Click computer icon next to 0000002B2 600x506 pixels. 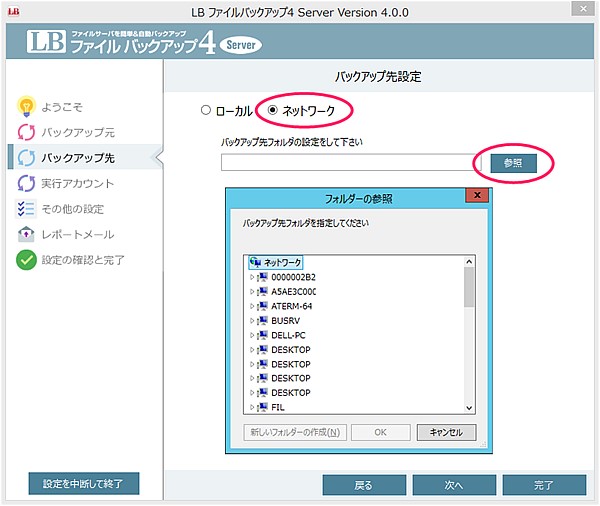point(262,277)
